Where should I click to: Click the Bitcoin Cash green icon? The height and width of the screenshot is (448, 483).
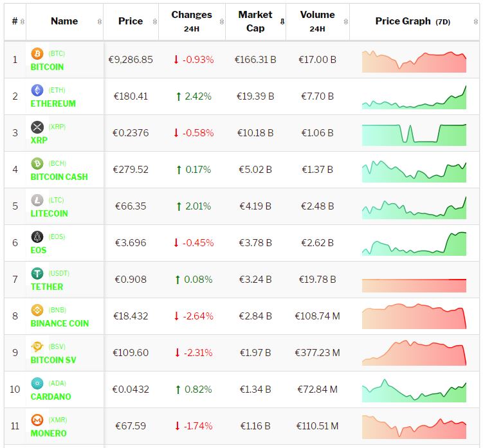point(37,163)
